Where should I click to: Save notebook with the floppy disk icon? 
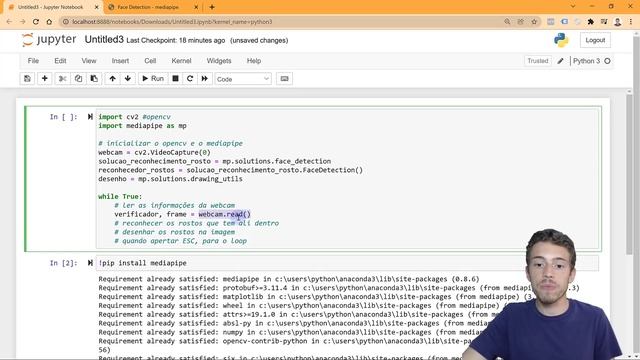(x=27, y=79)
